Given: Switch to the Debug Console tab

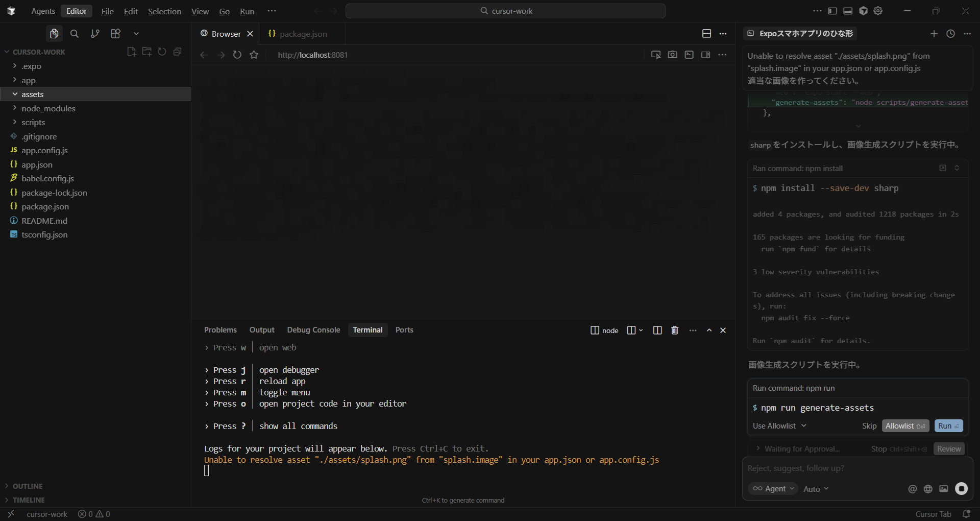Looking at the screenshot, I should tap(313, 330).
